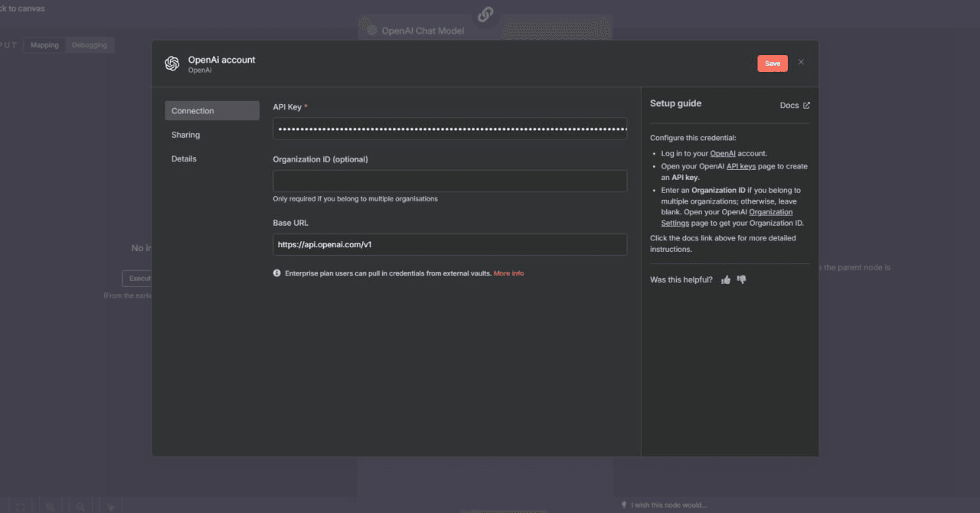Click the info icon near Enterprise plan note
980x513 pixels.
pyautogui.click(x=277, y=273)
